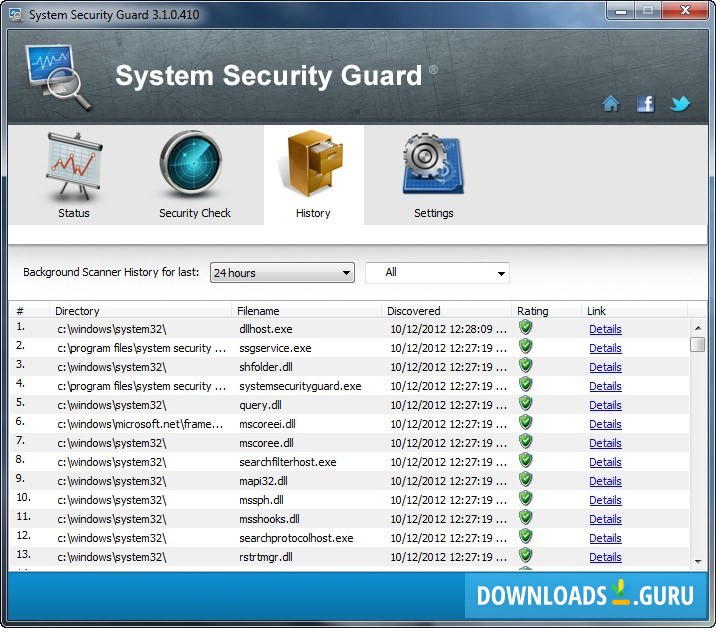Click the vertical scrollbar thumb
Viewport: 716px width, 628px height.
(698, 344)
